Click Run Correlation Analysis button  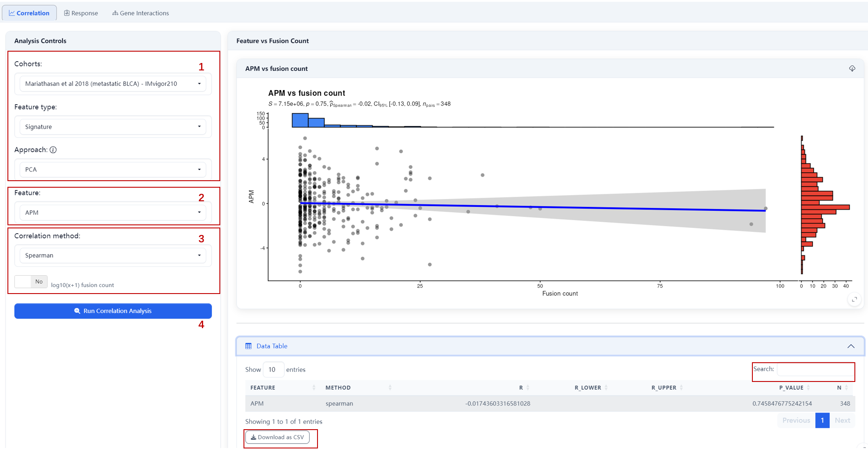click(x=113, y=311)
